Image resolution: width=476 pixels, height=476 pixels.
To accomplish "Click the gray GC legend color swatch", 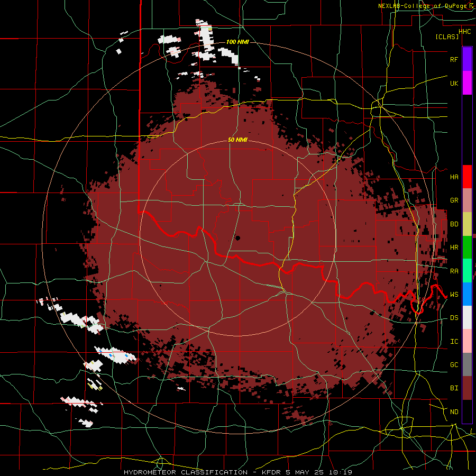I will click(x=467, y=364).
